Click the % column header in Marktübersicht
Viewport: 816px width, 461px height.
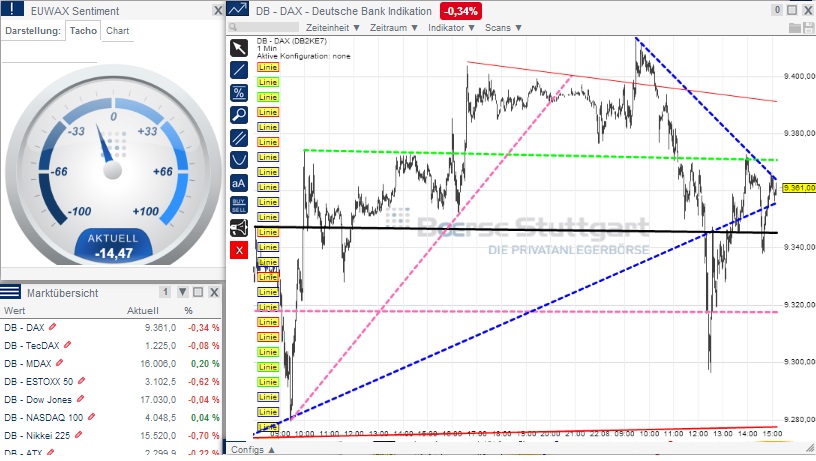click(x=188, y=311)
